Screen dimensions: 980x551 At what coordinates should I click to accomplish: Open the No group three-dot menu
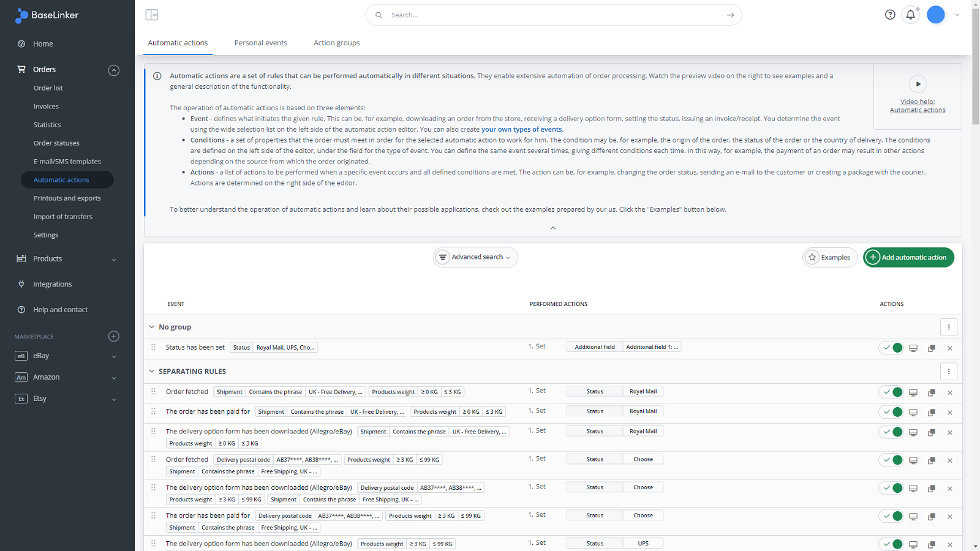click(x=948, y=327)
